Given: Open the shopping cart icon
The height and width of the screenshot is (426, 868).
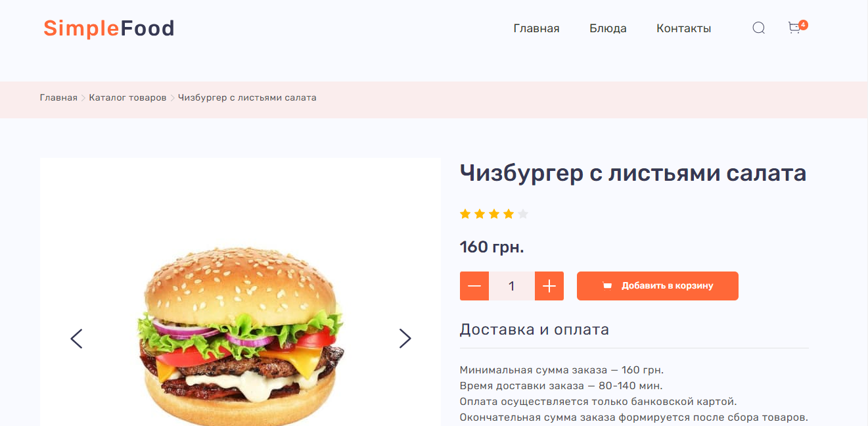Looking at the screenshot, I should tap(794, 28).
